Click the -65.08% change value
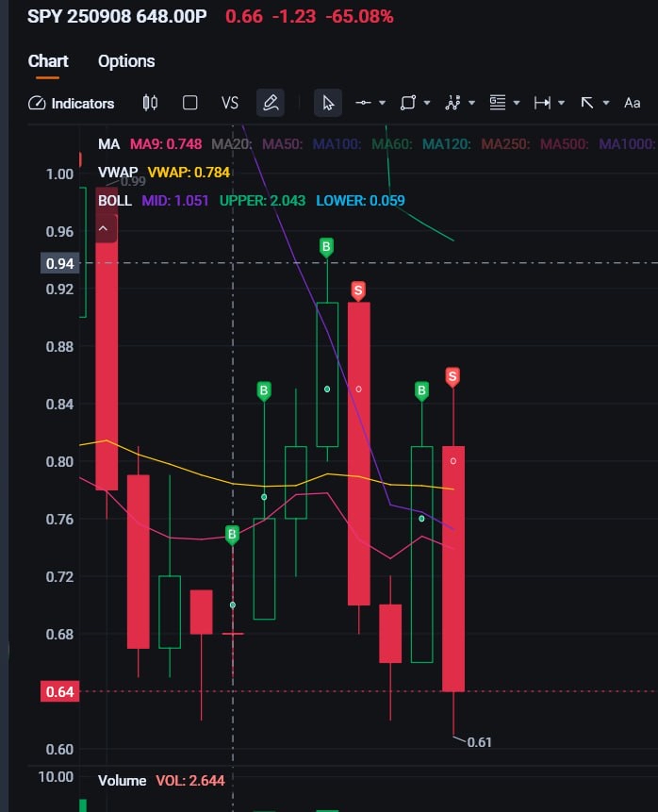Screen dimensions: 658x812 [x=360, y=17]
